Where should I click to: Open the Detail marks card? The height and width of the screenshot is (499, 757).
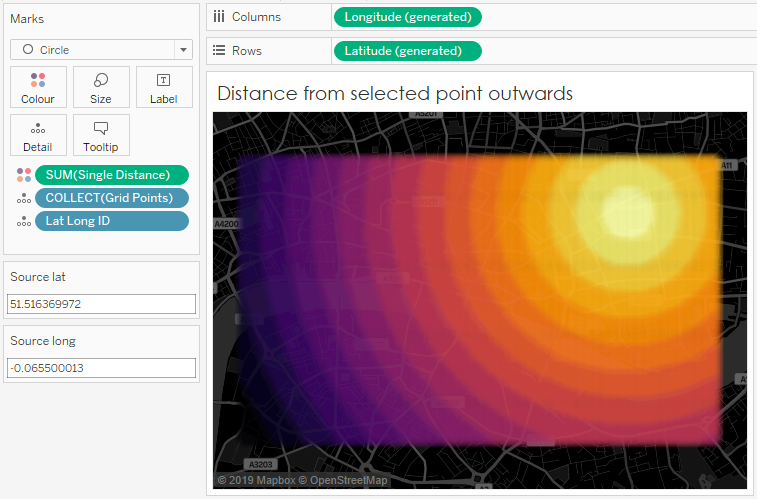[x=38, y=135]
